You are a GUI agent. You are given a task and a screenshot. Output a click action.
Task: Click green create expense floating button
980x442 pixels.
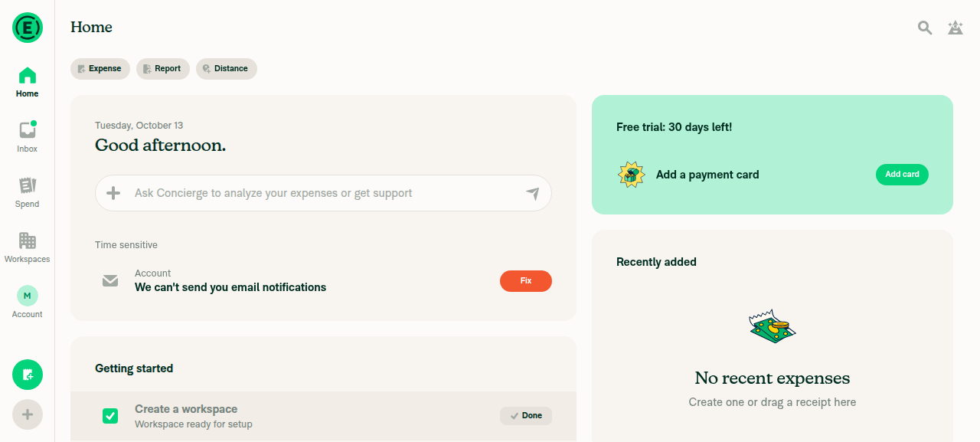pos(28,375)
